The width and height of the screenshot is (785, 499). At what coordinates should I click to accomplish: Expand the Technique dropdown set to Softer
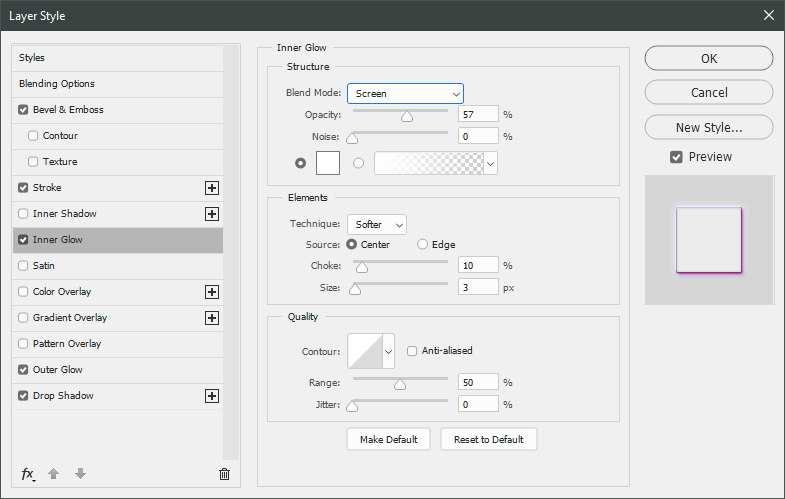[376, 225]
